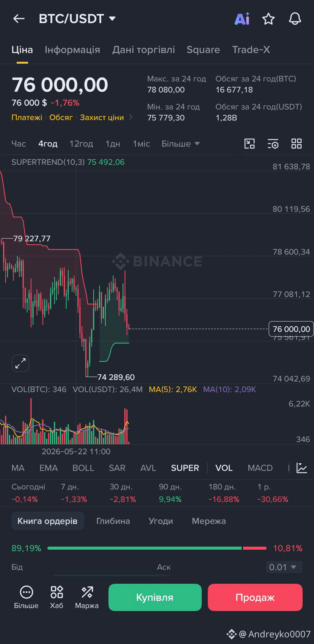Toggle the SUPER indicator off
This screenshot has height=644, width=314.
pyautogui.click(x=185, y=468)
